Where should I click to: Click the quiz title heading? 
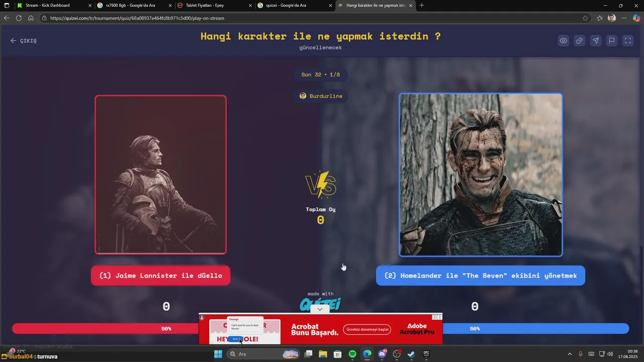pos(320,36)
